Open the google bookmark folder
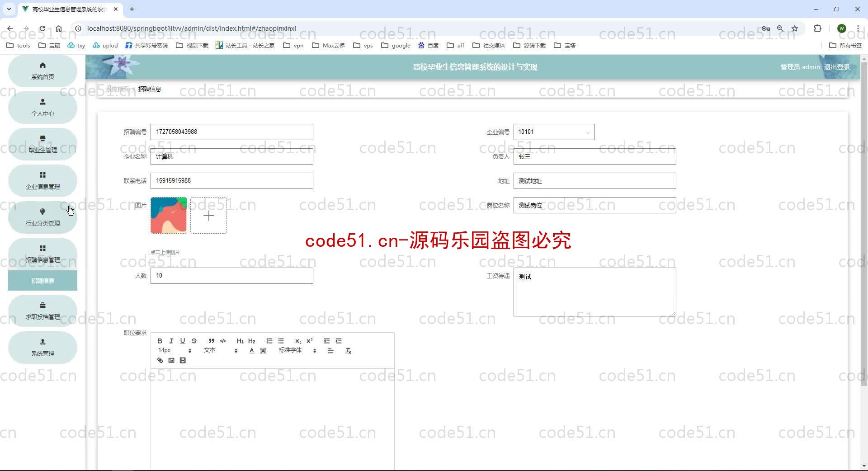This screenshot has width=868, height=471. coord(396,45)
